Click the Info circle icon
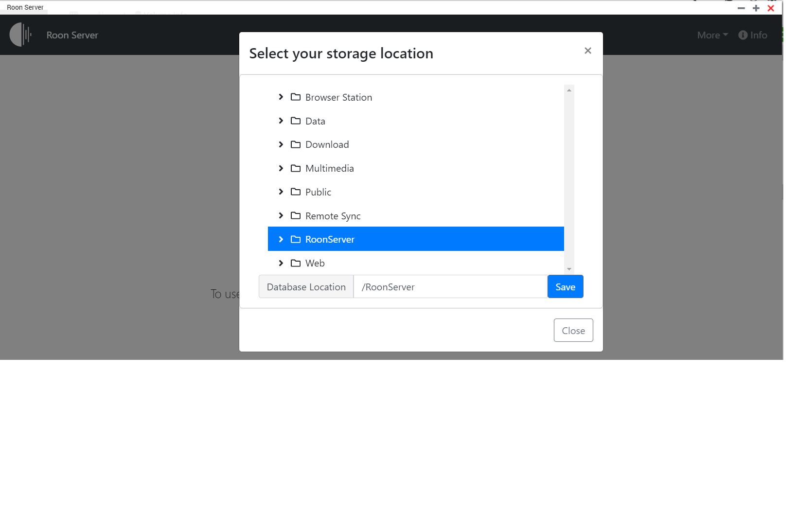This screenshot has width=798, height=532. tap(743, 35)
